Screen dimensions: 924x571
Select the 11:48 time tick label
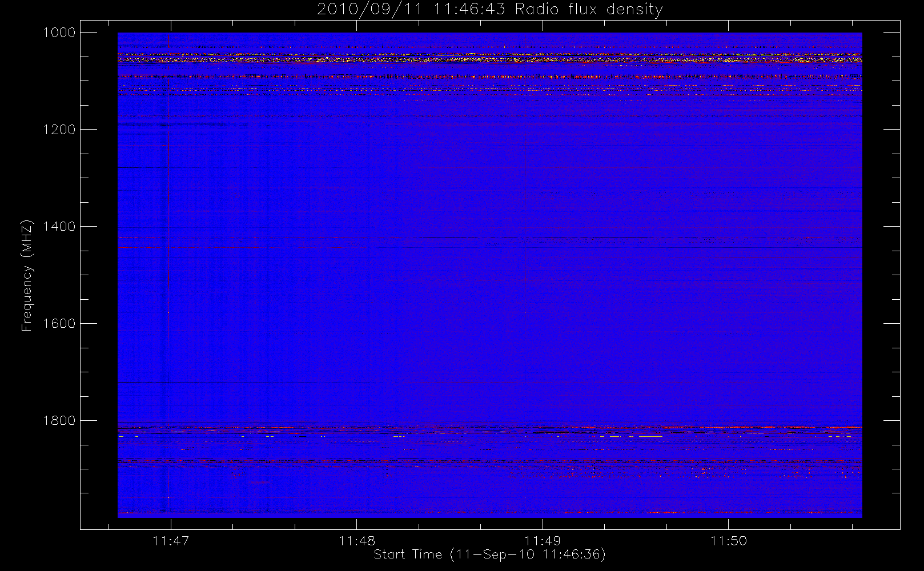[357, 541]
